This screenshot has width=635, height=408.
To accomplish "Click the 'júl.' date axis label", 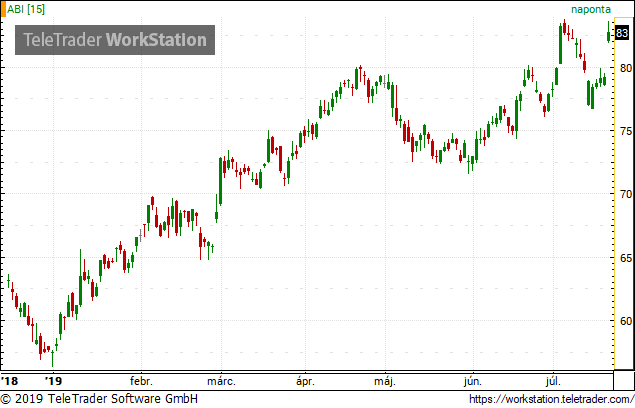I will (553, 382).
